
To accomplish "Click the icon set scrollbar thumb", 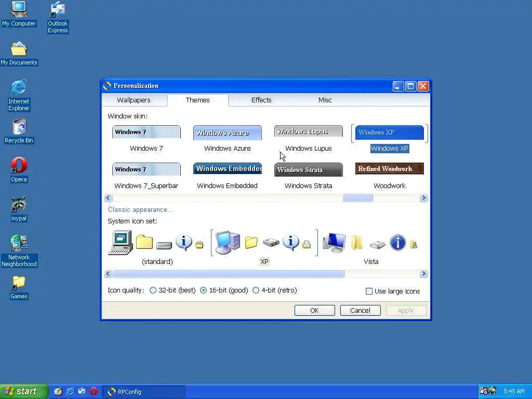I will pyautogui.click(x=229, y=274).
